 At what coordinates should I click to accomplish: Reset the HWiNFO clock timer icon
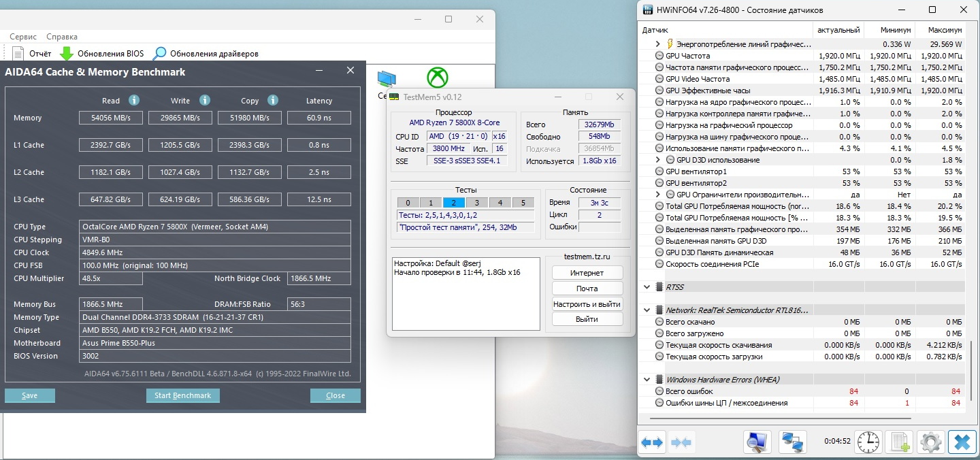(868, 442)
